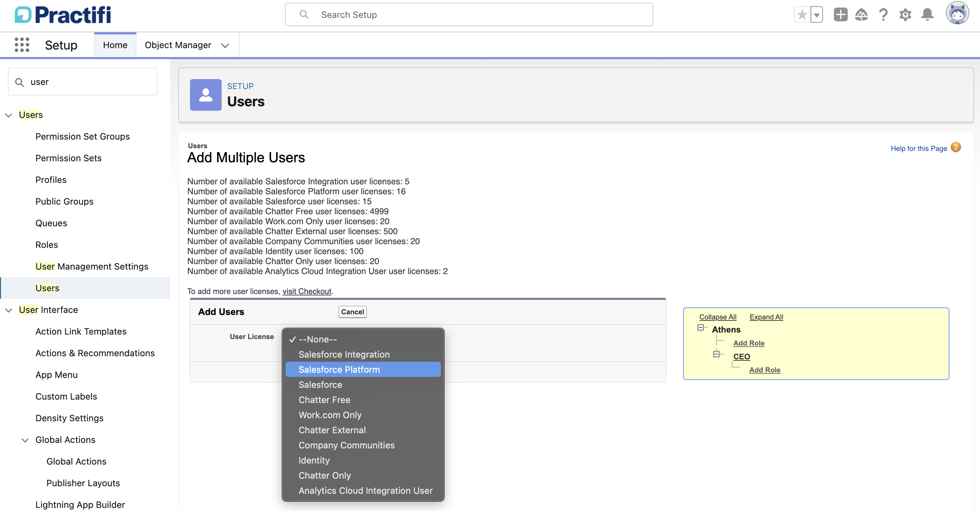Choose Identity license option

click(363, 460)
